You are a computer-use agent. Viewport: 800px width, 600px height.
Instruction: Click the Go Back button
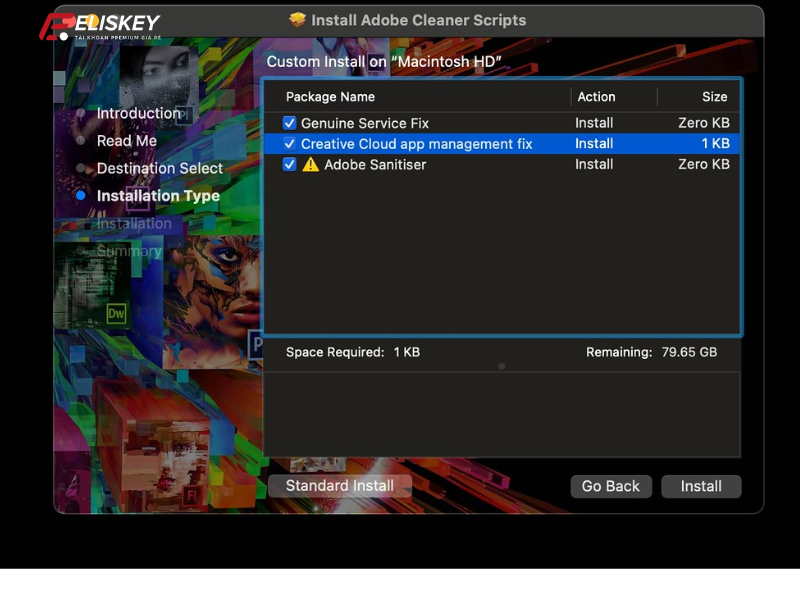pos(611,486)
